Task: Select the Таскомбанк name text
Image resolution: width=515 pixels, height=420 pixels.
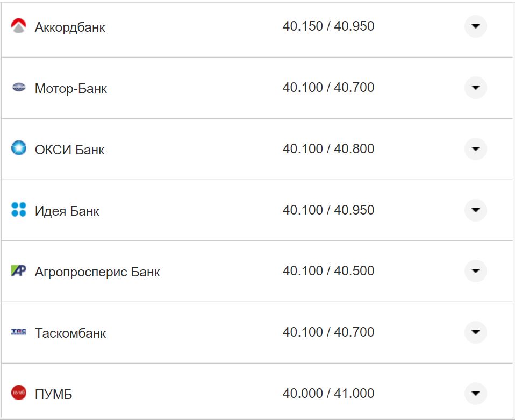Action: [70, 333]
